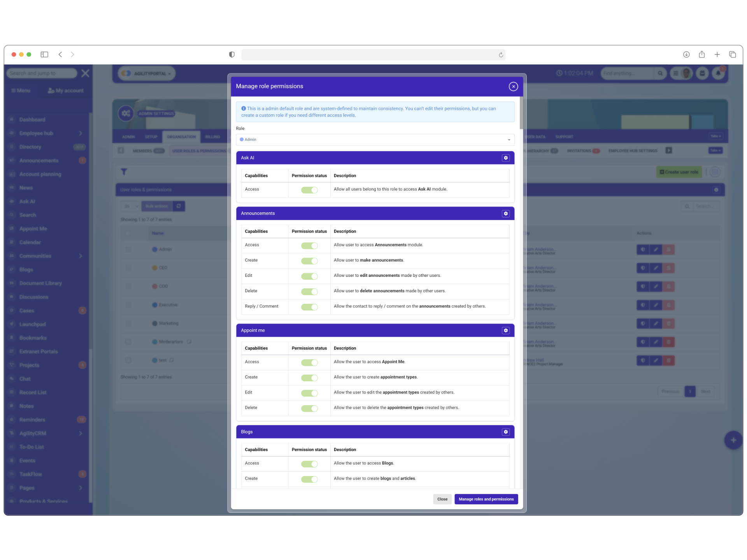Show the browser sidebar
The image size is (747, 560).
[x=44, y=54]
